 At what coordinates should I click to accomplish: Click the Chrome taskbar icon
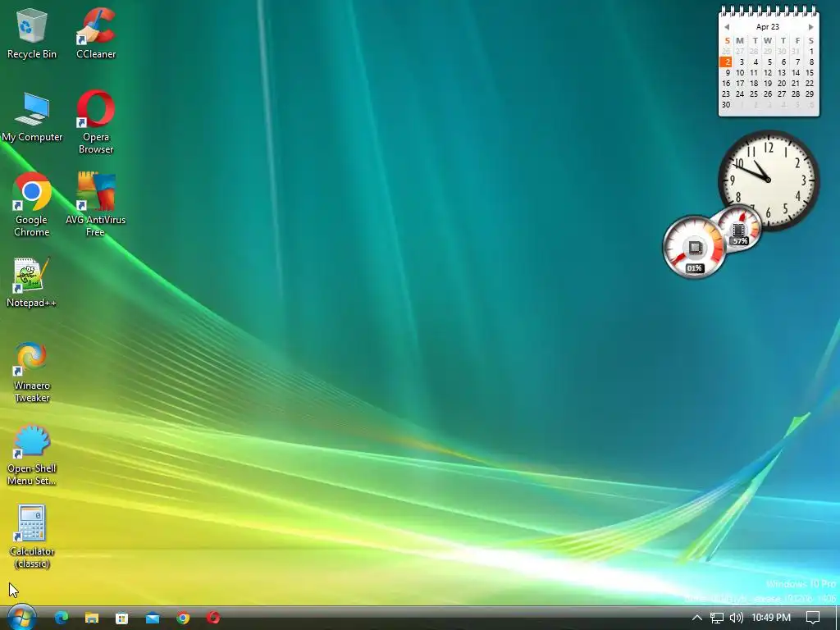point(183,618)
